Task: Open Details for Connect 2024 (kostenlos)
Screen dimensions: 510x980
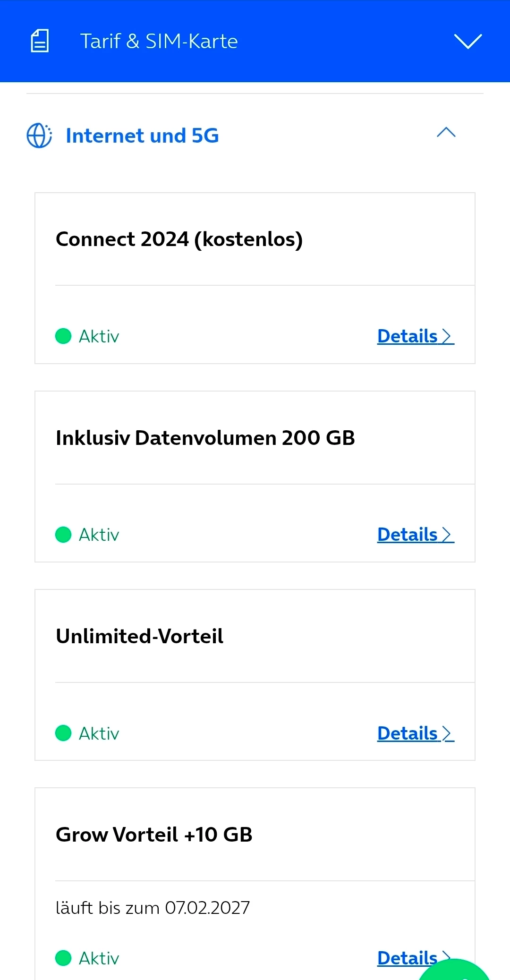Action: (415, 336)
